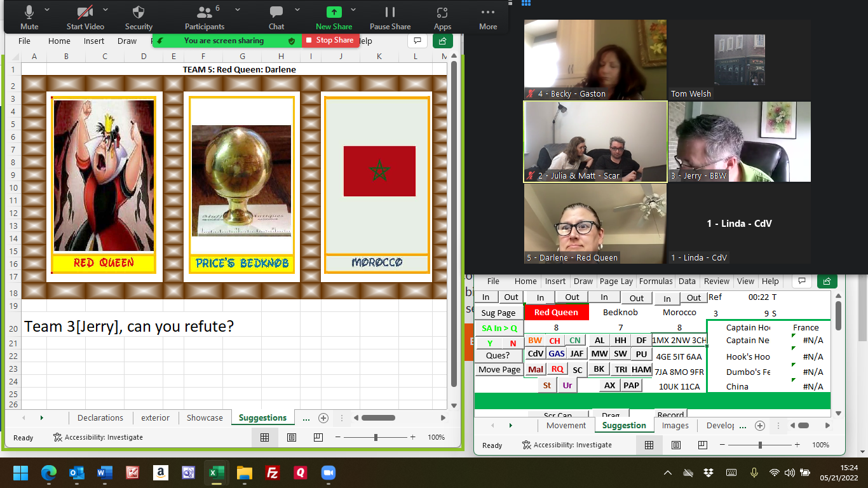Open Zoom Apps
Screen dimensions: 868x488
pos(442,18)
